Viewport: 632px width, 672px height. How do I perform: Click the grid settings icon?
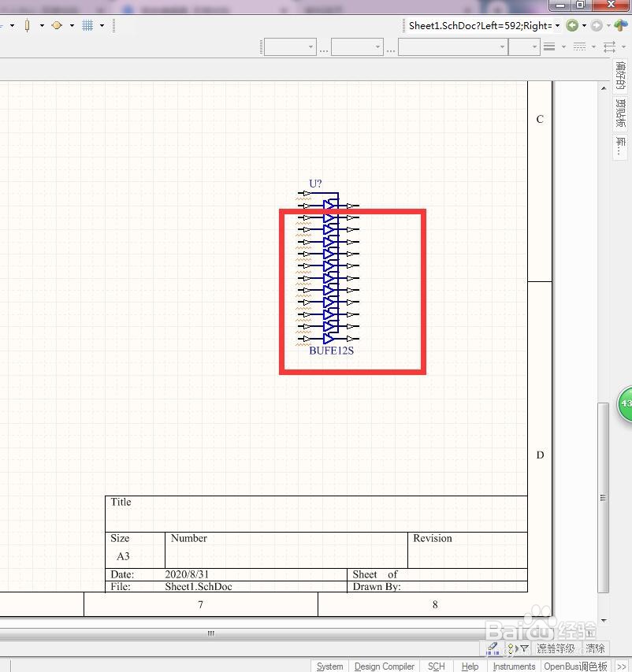tap(87, 26)
